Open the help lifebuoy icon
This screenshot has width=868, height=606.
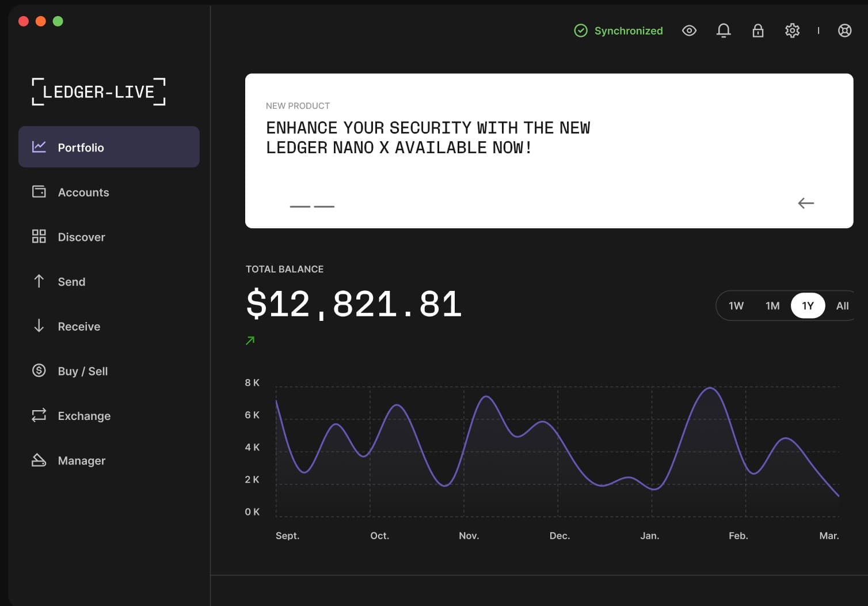[x=844, y=31]
